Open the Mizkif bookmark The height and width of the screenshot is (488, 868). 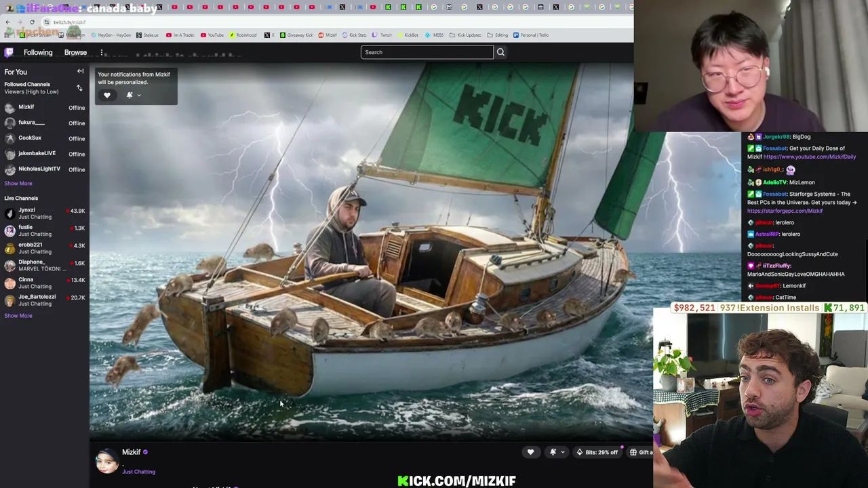(x=328, y=35)
